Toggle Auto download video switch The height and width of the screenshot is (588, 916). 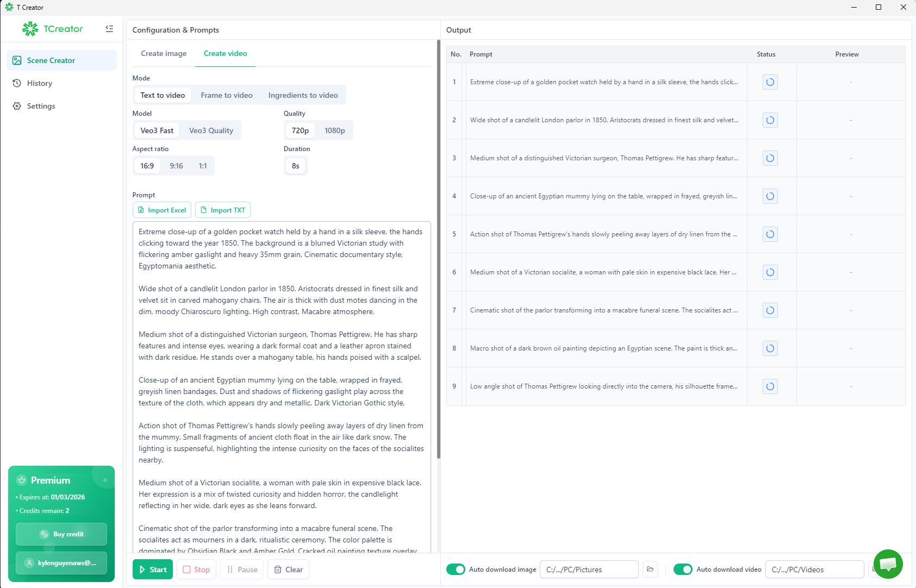pos(683,570)
